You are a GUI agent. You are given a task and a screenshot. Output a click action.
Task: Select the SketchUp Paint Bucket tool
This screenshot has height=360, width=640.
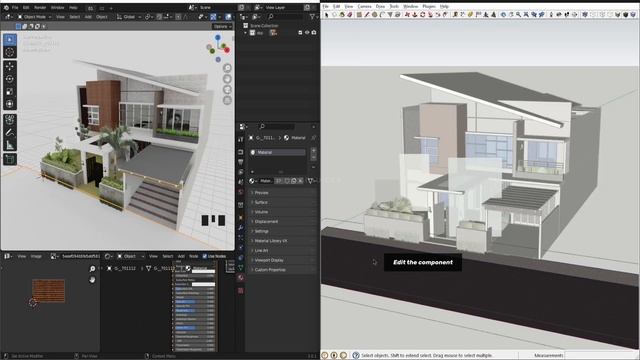click(x=342, y=15)
